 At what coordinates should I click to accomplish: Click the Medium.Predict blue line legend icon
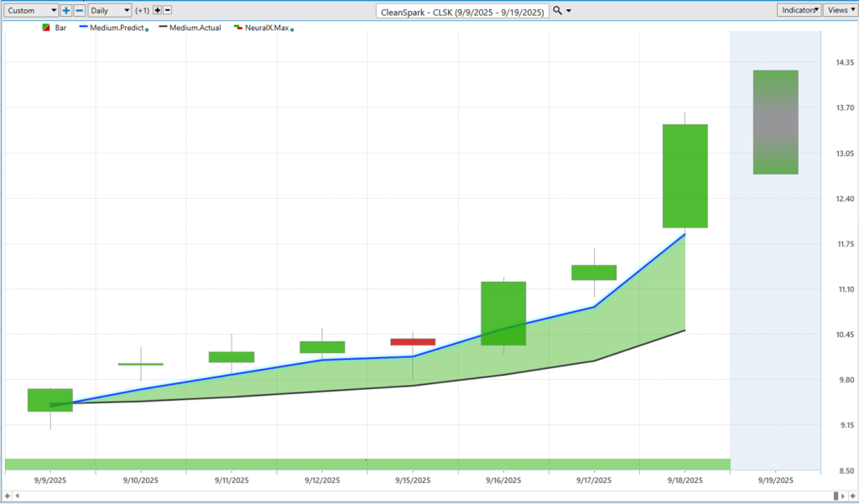click(83, 28)
